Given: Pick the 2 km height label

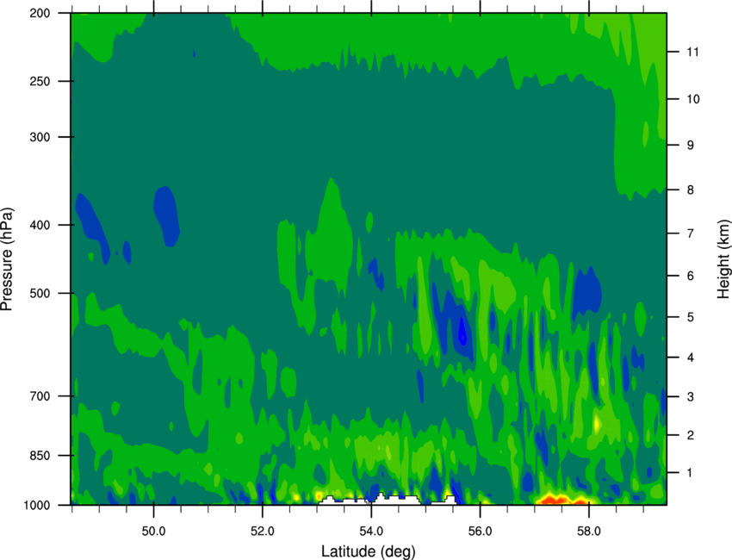Looking at the screenshot, I should (690, 435).
